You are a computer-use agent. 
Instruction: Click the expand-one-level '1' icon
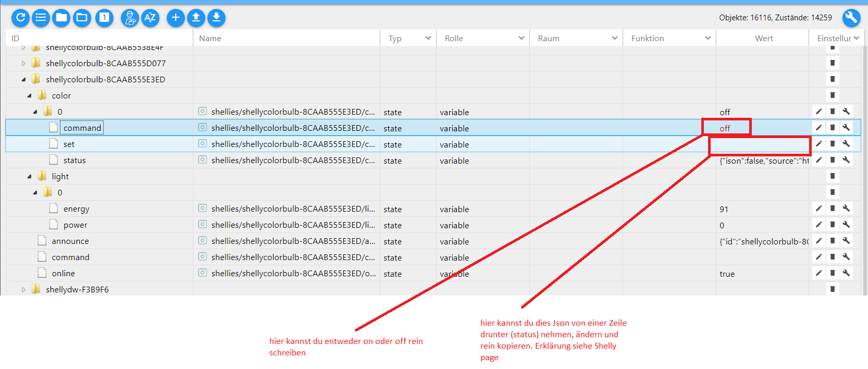point(104,18)
